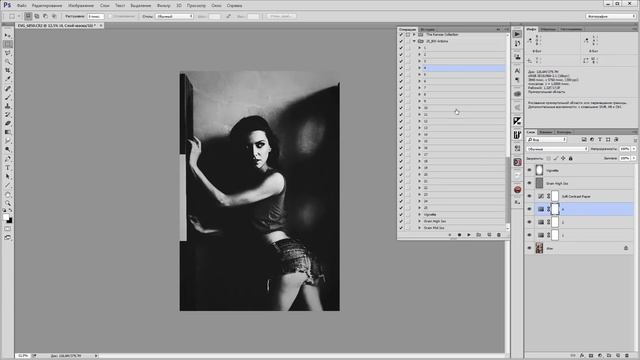Select the Lasso tool
The image size is (640, 360).
(8, 53)
